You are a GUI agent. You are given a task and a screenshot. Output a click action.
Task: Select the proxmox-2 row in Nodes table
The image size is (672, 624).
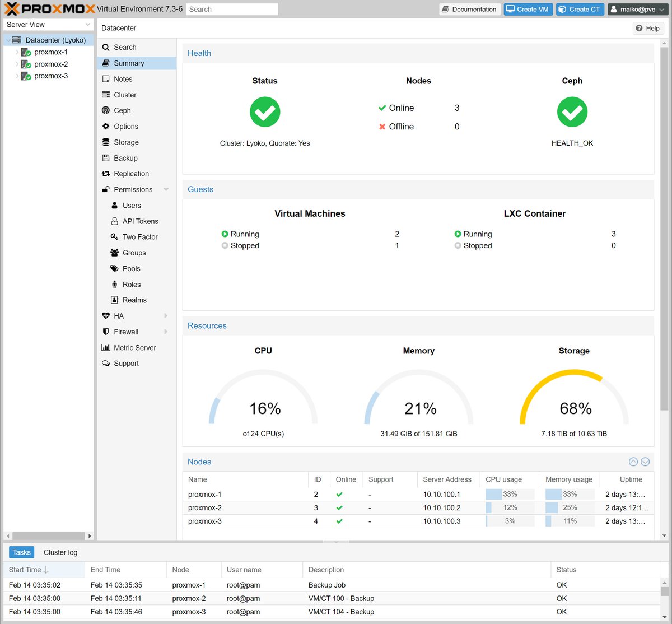[418, 507]
